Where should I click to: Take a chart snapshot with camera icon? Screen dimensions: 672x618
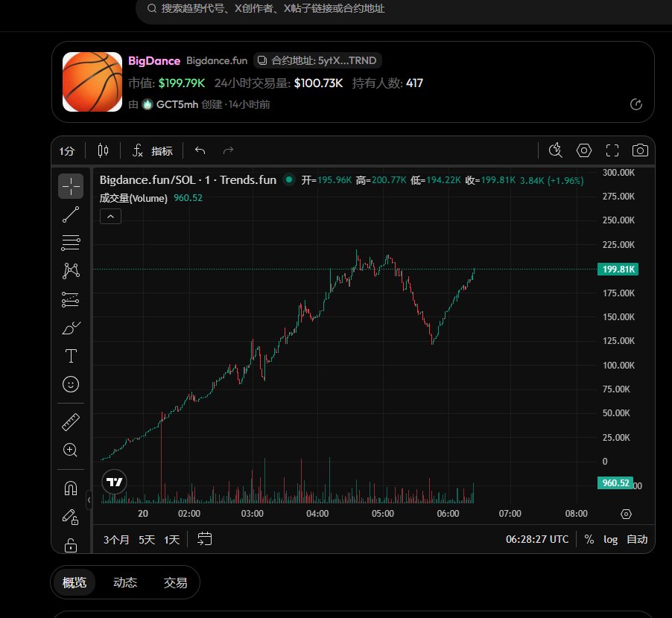click(640, 150)
